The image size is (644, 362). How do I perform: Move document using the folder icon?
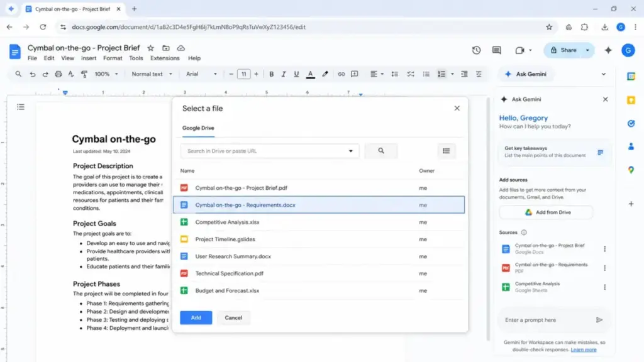click(x=166, y=48)
